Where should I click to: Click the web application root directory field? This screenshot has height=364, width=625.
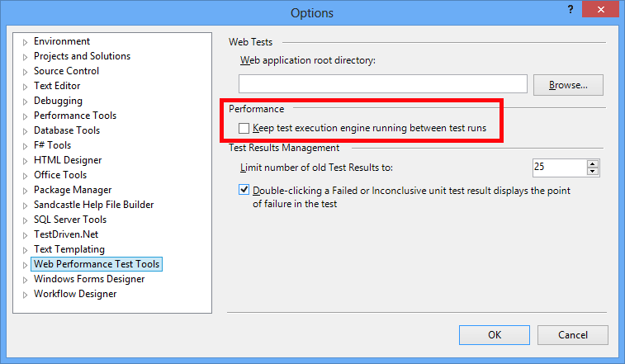[382, 84]
